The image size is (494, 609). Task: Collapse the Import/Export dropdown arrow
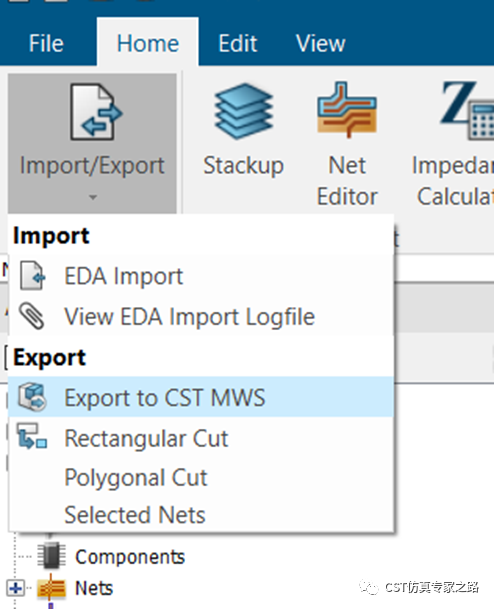[x=92, y=197]
